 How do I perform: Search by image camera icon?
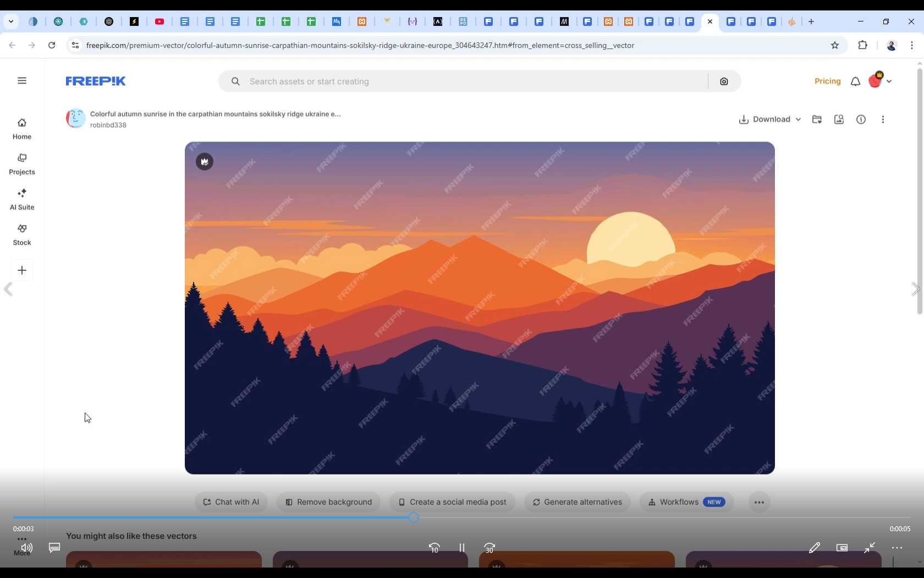coord(724,81)
